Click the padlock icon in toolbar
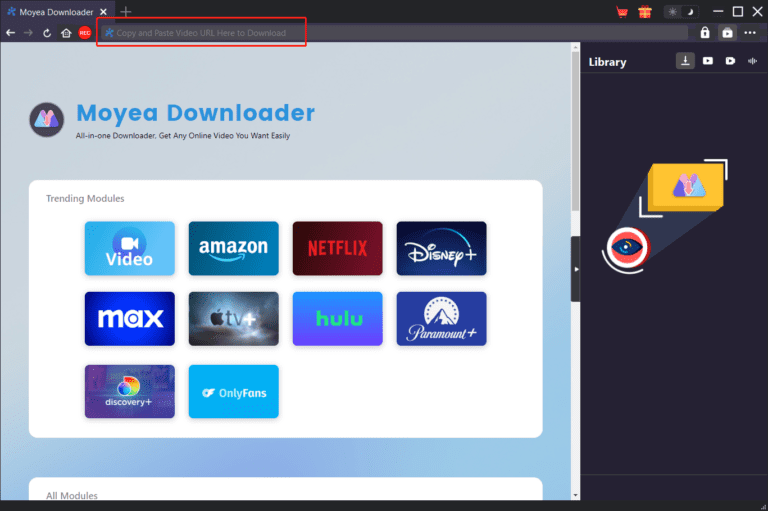The width and height of the screenshot is (768, 511). tap(705, 33)
